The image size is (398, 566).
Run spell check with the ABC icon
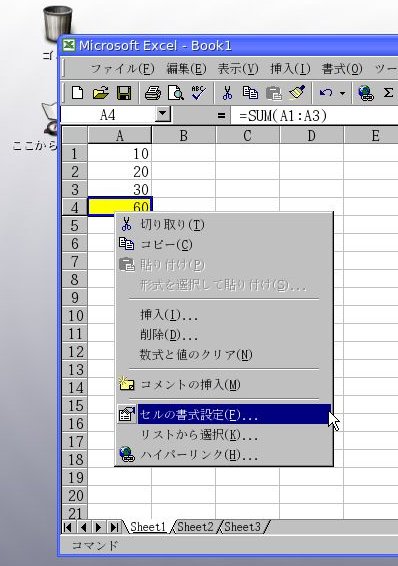(x=199, y=93)
